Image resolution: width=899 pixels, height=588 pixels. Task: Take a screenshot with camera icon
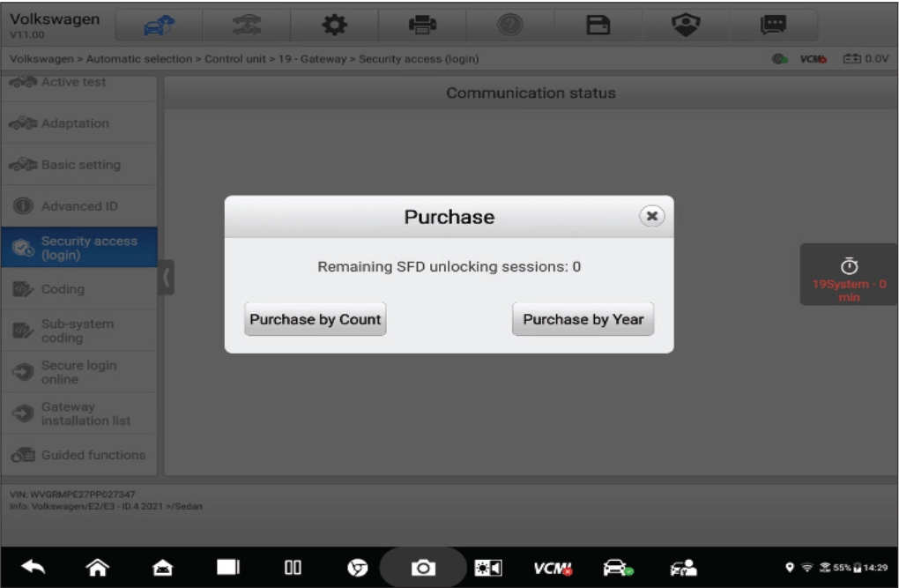click(423, 568)
